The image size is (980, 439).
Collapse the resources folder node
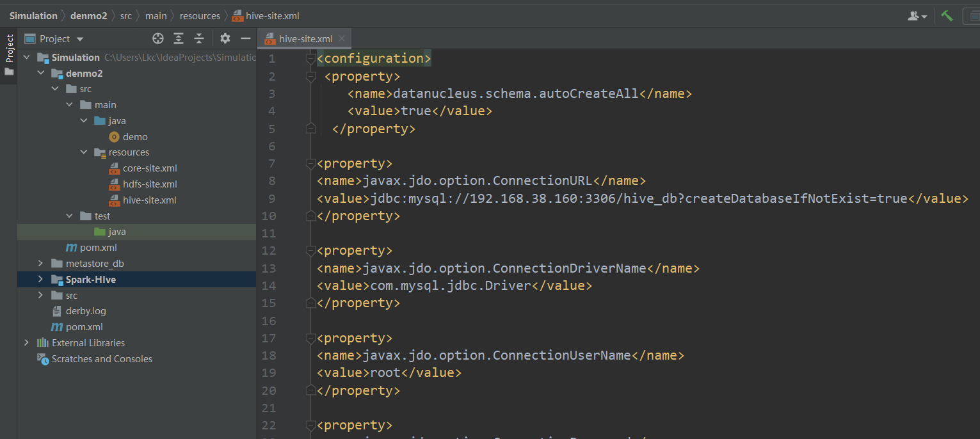point(84,152)
